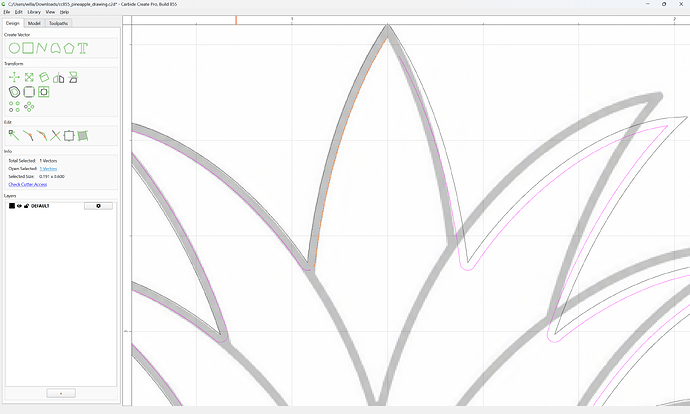Toggle visibility eye of DEFAULT layer
The image size is (690, 414).
[x=19, y=206]
